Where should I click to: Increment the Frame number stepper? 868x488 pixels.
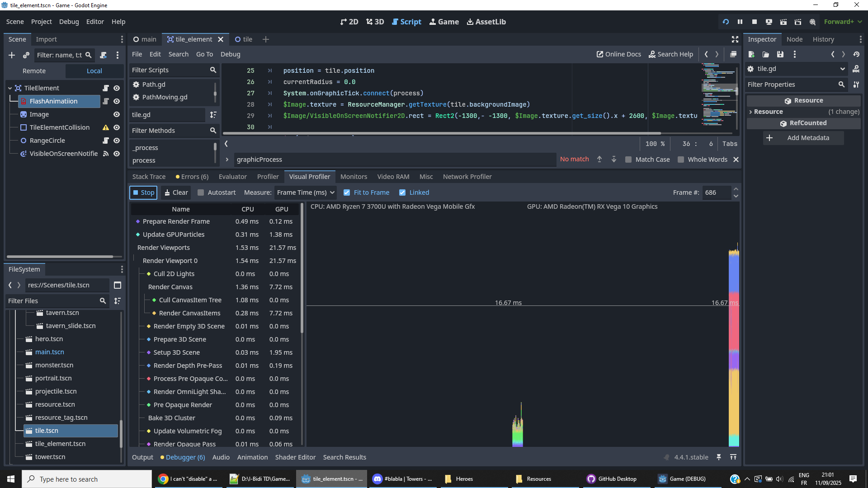[x=736, y=189]
